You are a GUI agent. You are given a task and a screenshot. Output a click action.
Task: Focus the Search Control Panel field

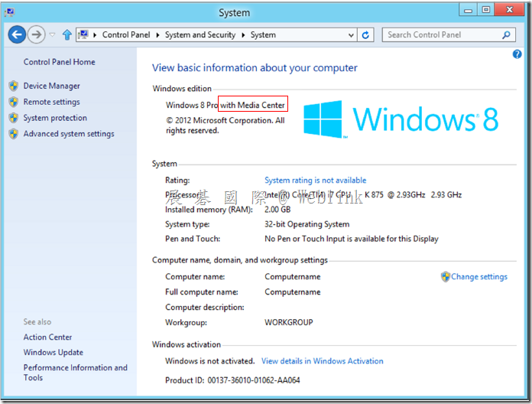point(449,35)
